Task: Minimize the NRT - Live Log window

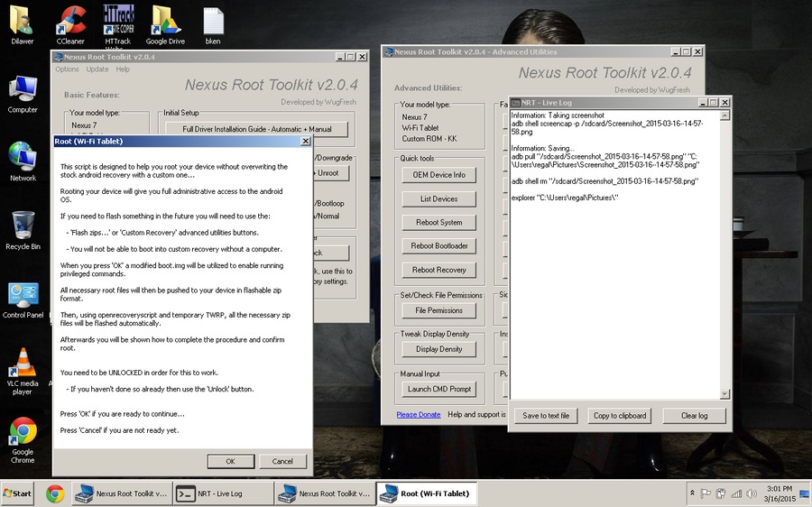Action: (x=703, y=103)
